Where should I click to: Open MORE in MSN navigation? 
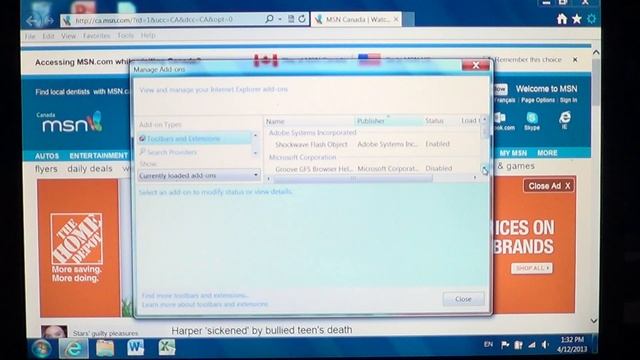coord(547,153)
